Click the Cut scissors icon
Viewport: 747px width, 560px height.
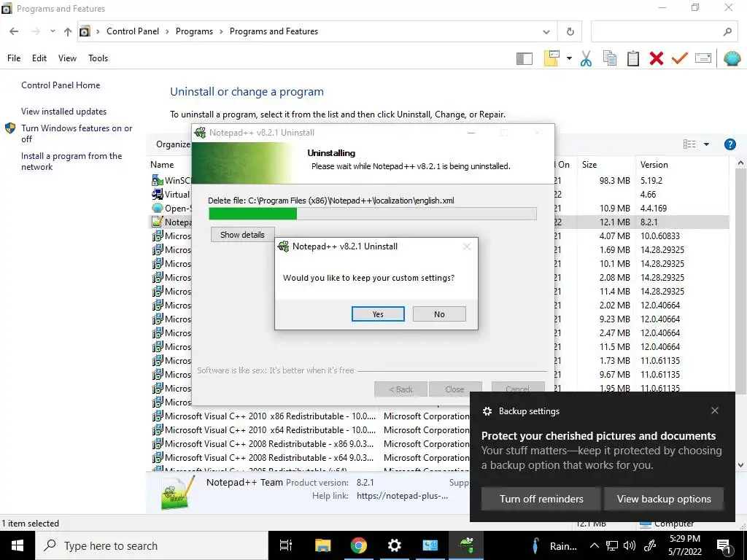586,58
